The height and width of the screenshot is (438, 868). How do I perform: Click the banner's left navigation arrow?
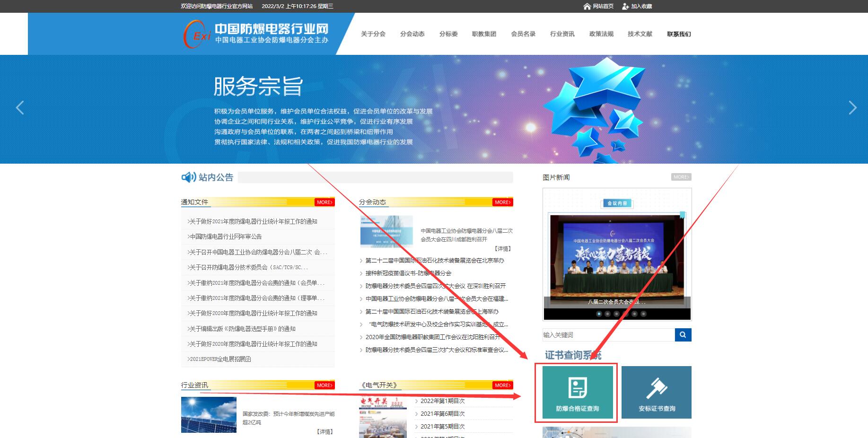(x=20, y=108)
